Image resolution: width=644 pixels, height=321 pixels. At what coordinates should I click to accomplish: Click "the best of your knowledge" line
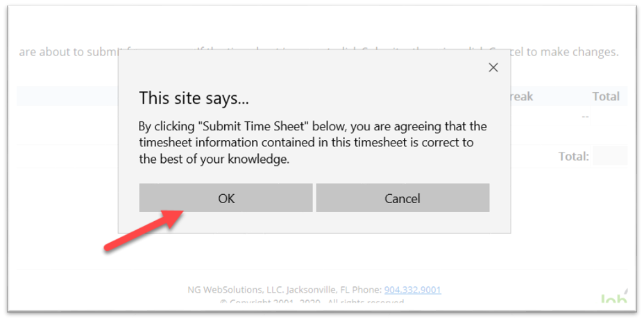point(214,159)
